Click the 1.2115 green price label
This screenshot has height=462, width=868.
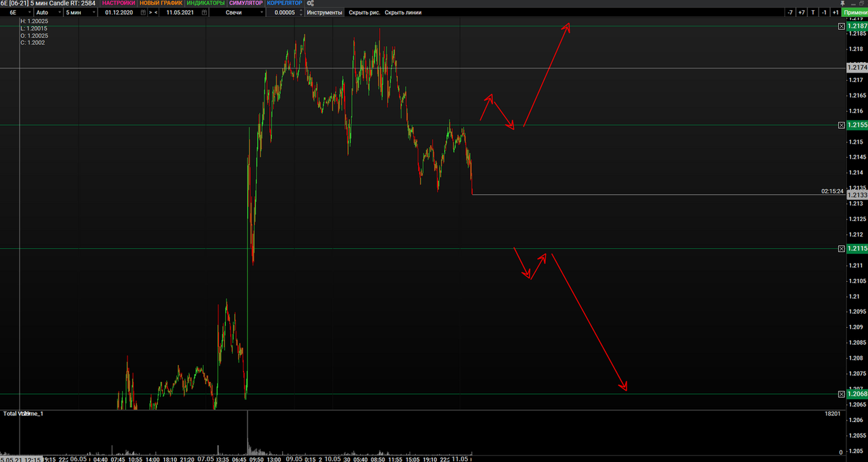tap(857, 249)
